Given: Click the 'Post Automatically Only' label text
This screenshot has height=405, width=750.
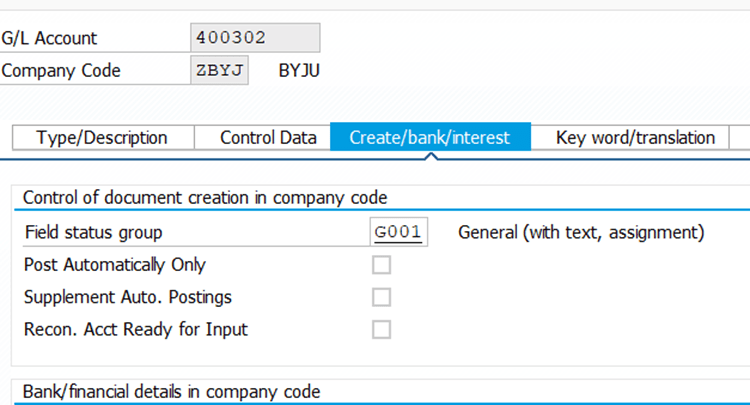Looking at the screenshot, I should 114,265.
